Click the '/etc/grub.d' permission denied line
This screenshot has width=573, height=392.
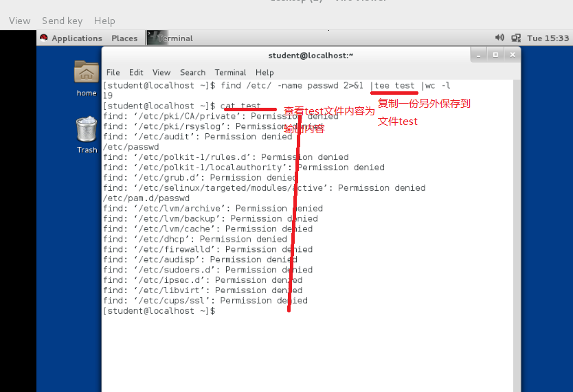[x=200, y=178]
